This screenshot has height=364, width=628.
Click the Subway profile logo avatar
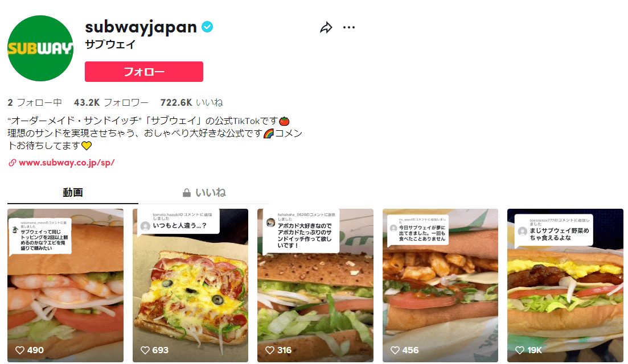pos(40,48)
